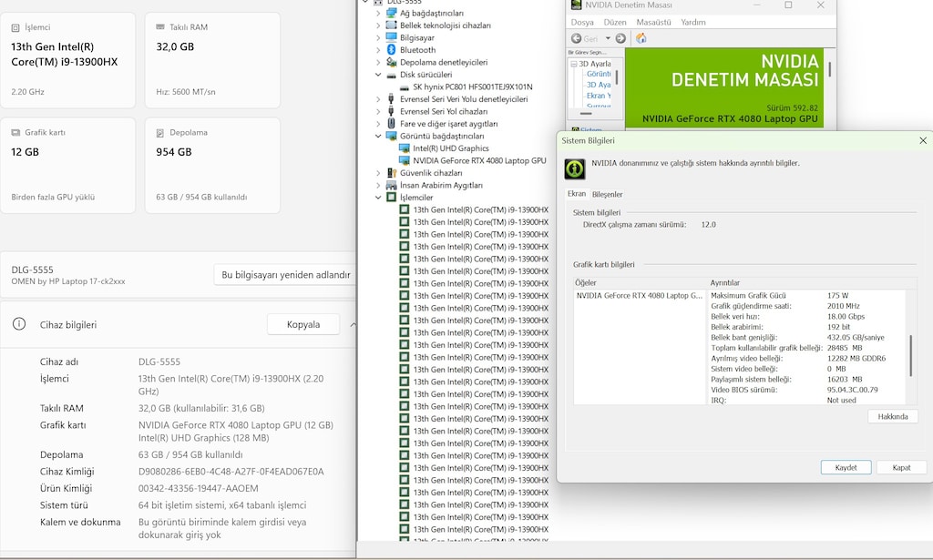Click the Maksimum Grafik Gücü 175 W value

point(838,295)
